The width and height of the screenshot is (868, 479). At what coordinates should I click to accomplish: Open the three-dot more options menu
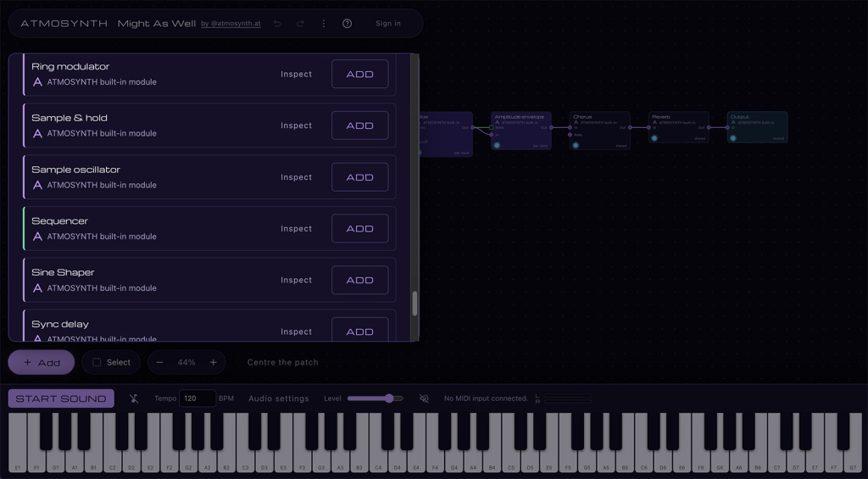[324, 23]
